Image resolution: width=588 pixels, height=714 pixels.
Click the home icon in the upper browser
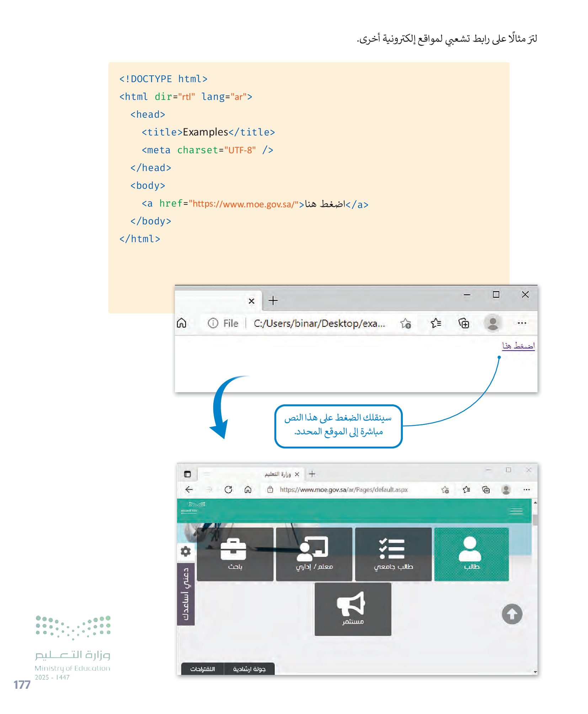point(182,323)
